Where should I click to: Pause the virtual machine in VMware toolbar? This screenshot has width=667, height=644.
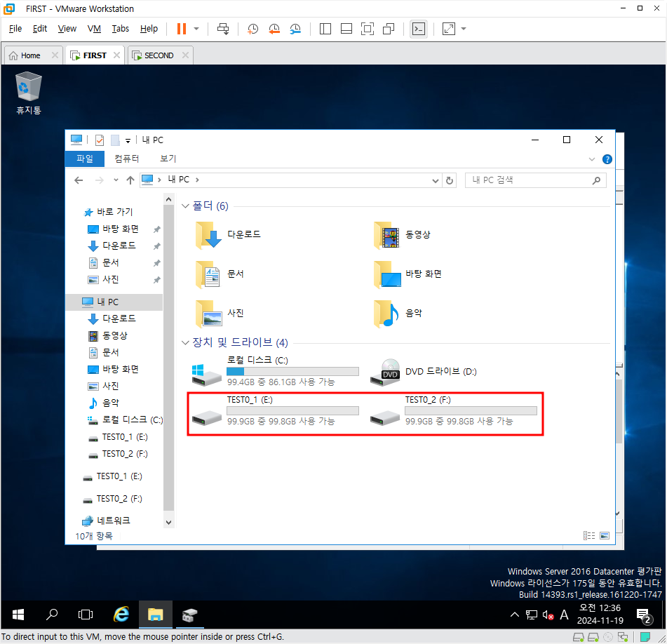tap(182, 29)
